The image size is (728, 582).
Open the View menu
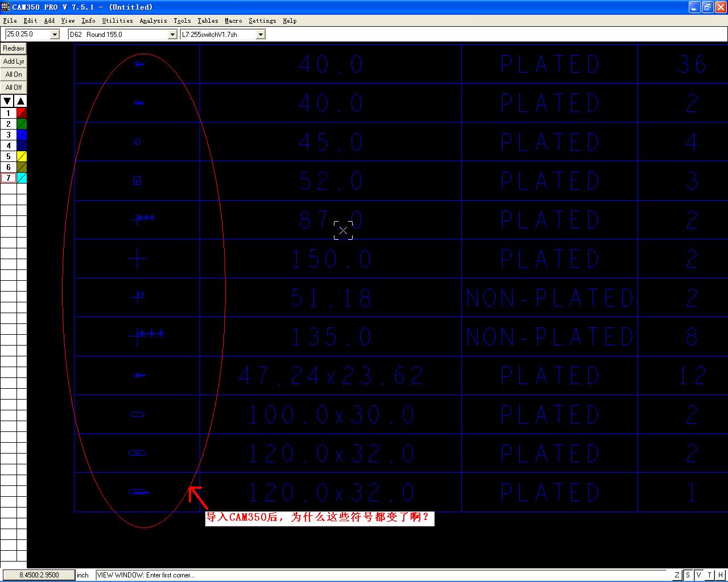(x=68, y=20)
